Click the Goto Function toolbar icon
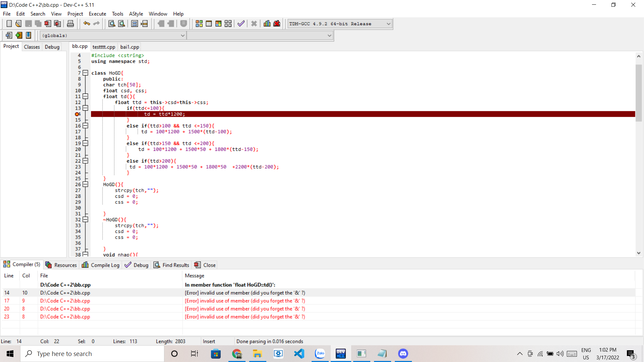This screenshot has width=644, height=362. click(x=135, y=23)
